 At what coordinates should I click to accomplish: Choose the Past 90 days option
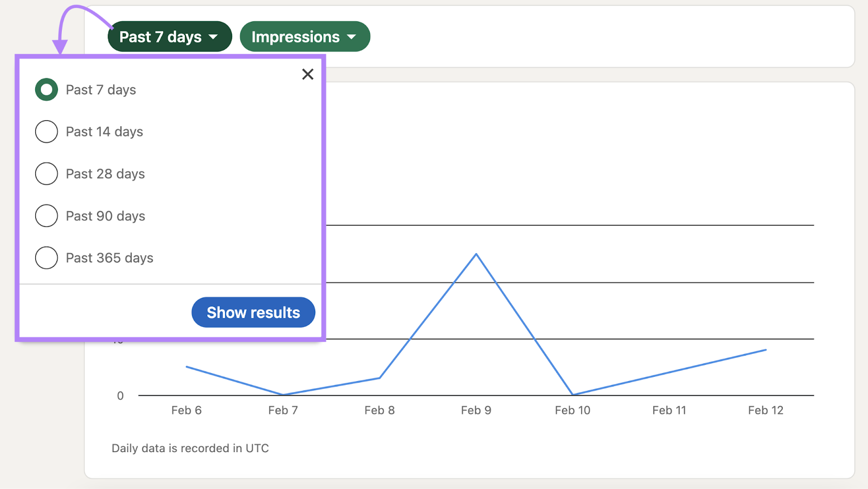pyautogui.click(x=46, y=216)
